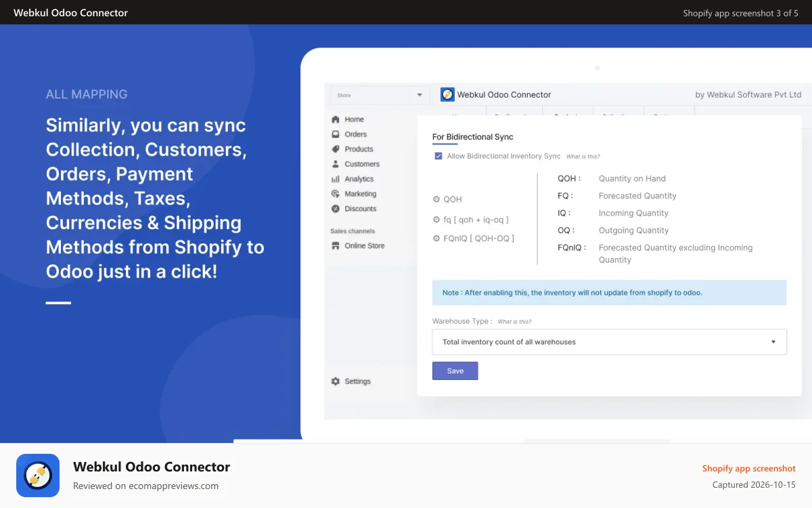Click 'What is this?' next to Warehouse Type

[514, 322]
